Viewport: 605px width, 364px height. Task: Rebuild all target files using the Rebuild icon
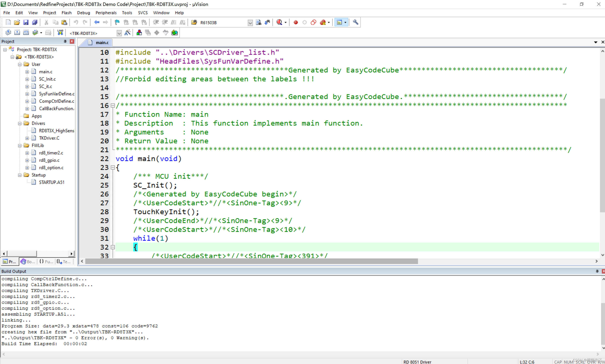pyautogui.click(x=26, y=33)
